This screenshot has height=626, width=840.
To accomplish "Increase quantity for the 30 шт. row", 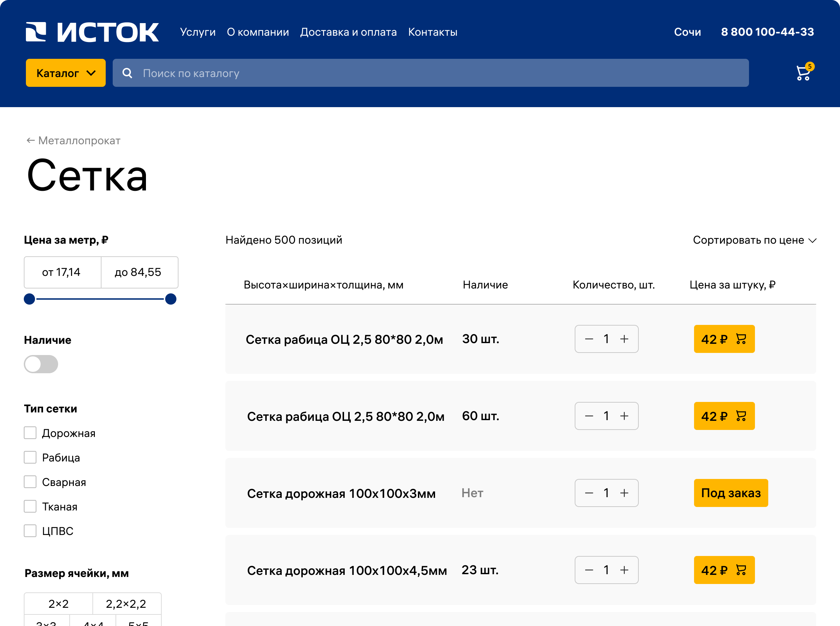I will [x=624, y=339].
